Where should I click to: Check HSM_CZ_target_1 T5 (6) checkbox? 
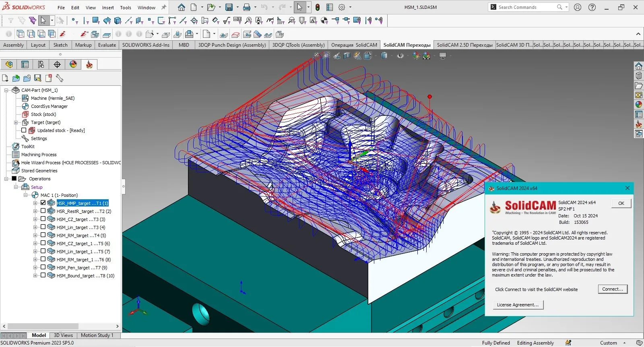(43, 243)
